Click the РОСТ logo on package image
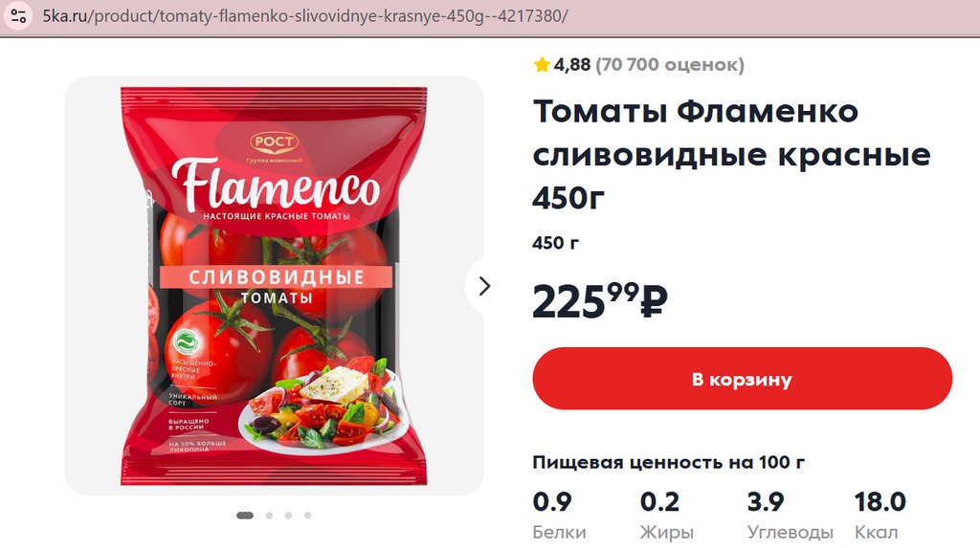This screenshot has height=548, width=980. pos(274,142)
